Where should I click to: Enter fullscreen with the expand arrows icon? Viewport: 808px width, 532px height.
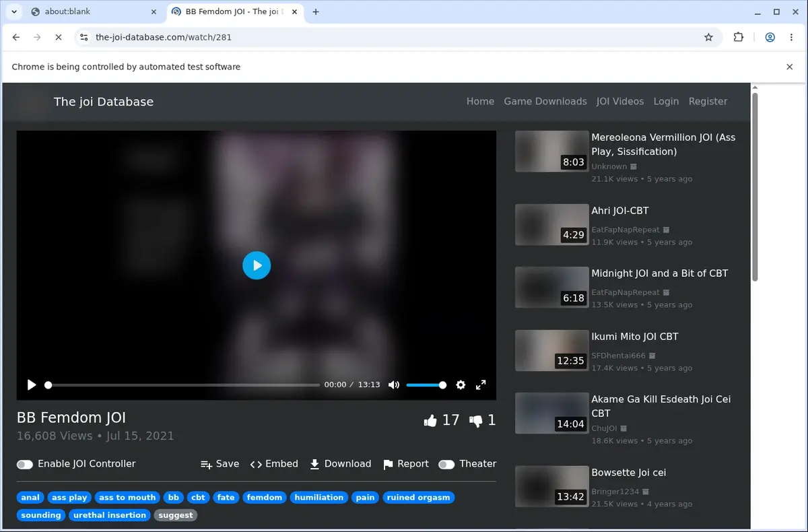point(481,385)
